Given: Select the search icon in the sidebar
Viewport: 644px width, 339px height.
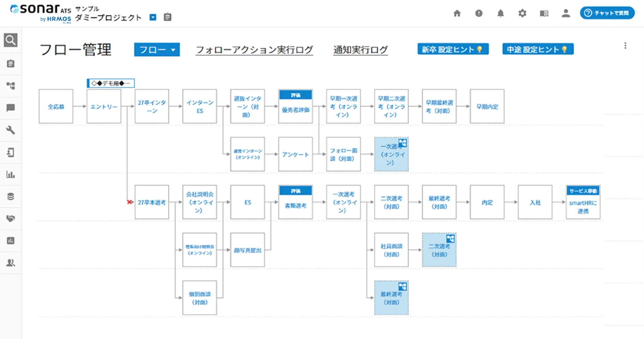Looking at the screenshot, I should pos(11,40).
